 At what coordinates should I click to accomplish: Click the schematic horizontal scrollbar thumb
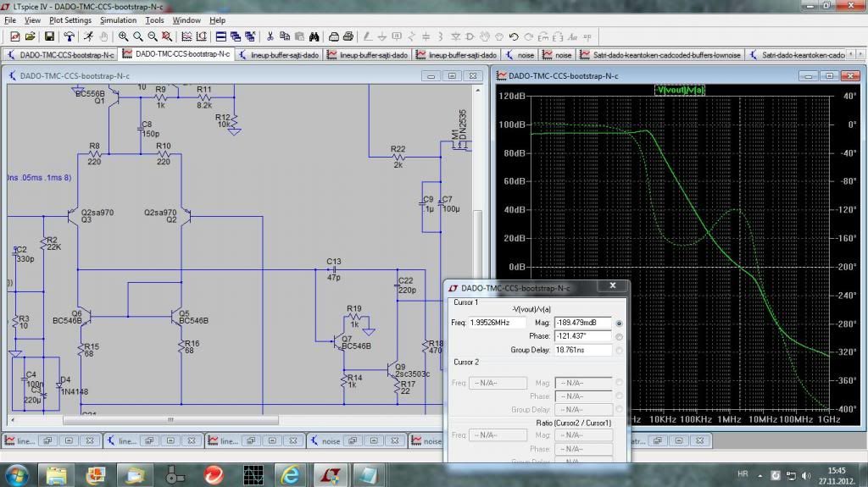[170, 420]
